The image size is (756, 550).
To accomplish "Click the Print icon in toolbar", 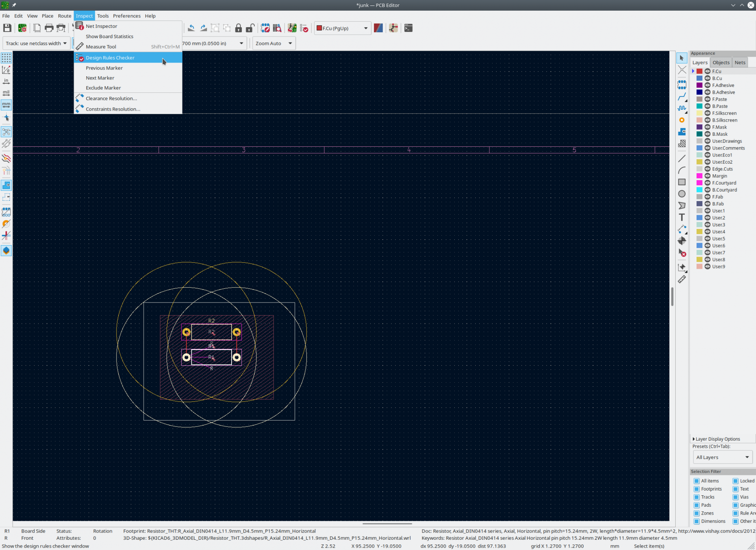I will 49,28.
